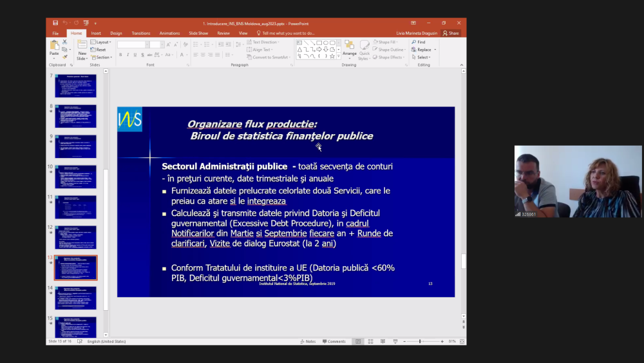Screen dimensions: 644x363
Task: Toggle Italic formatting
Action: coord(128,55)
